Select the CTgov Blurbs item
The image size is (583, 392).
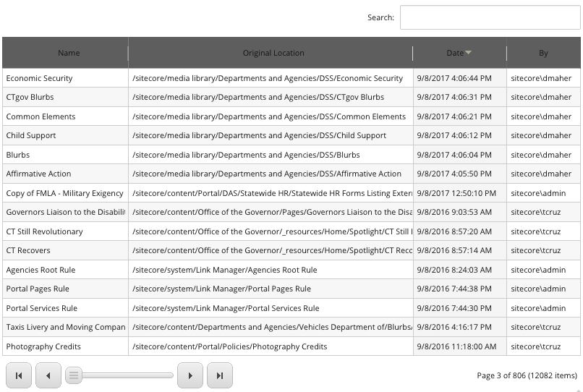coord(30,97)
